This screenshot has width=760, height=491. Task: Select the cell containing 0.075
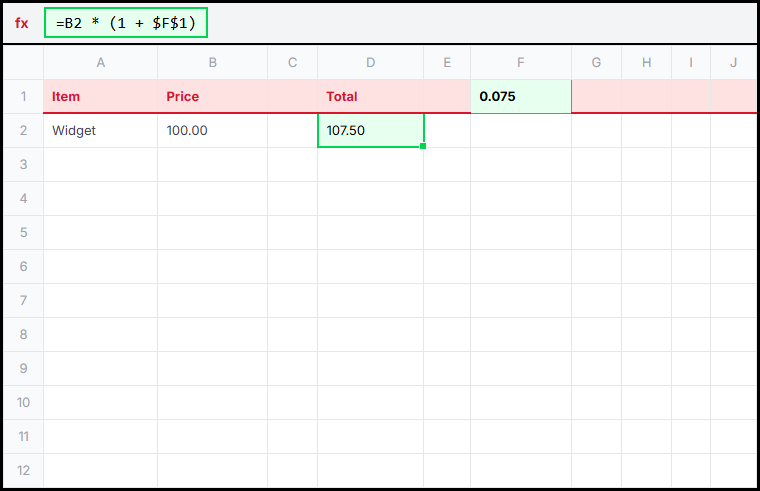[x=521, y=97]
